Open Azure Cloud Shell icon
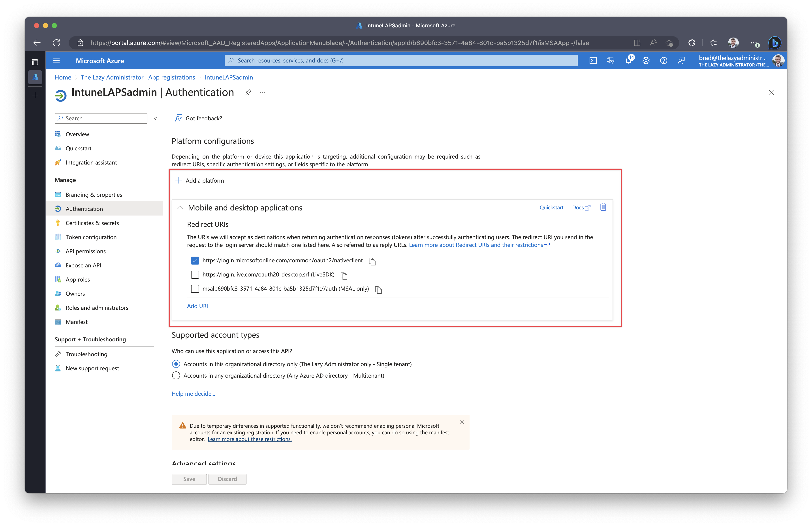This screenshot has width=812, height=526. click(593, 61)
